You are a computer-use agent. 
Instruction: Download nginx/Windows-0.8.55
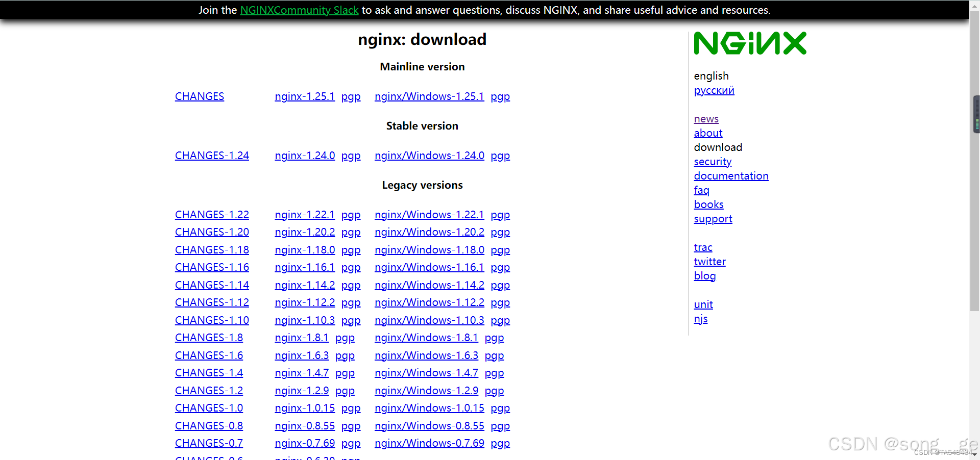pos(429,426)
